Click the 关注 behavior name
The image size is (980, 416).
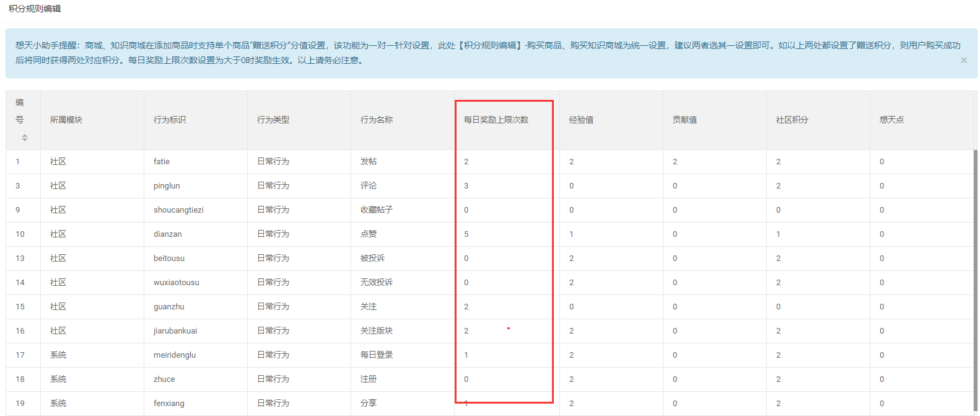tap(369, 306)
